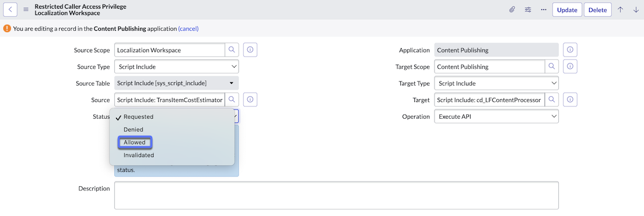The width and height of the screenshot is (644, 216).
Task: Preview the Source record info icon
Action: coord(250,100)
